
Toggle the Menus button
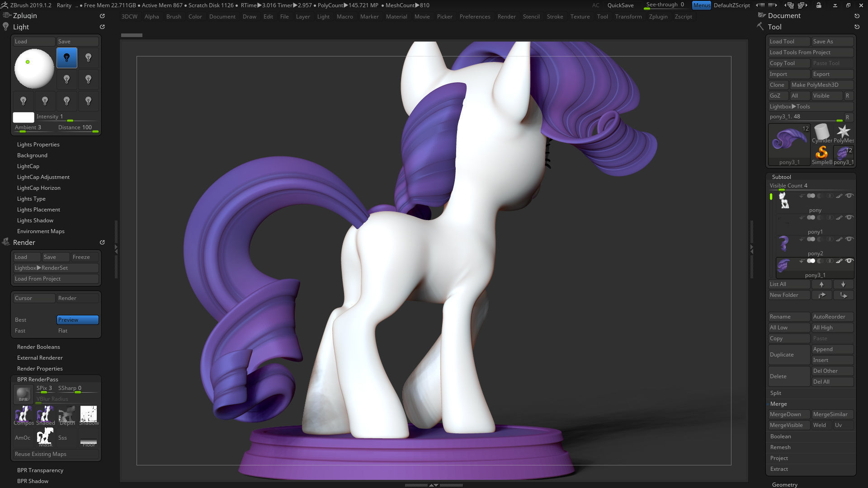[x=702, y=5]
